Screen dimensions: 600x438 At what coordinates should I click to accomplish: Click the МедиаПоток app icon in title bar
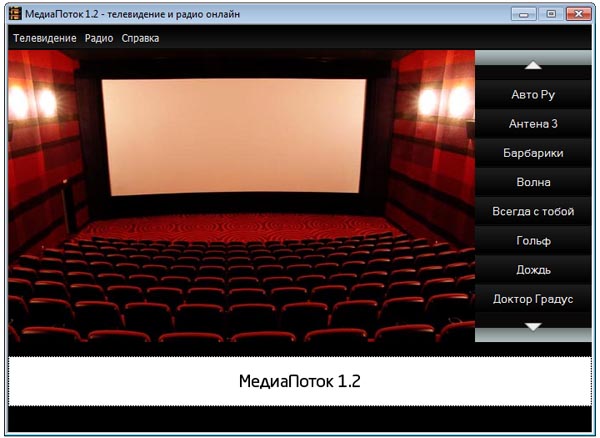click(15, 14)
